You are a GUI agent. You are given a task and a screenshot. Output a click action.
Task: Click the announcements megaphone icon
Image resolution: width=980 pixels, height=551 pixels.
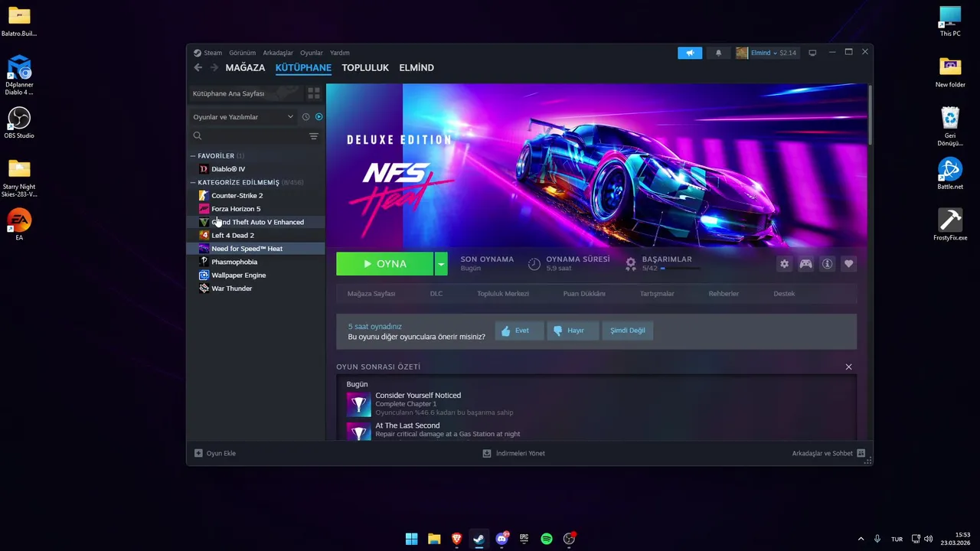[x=690, y=53]
